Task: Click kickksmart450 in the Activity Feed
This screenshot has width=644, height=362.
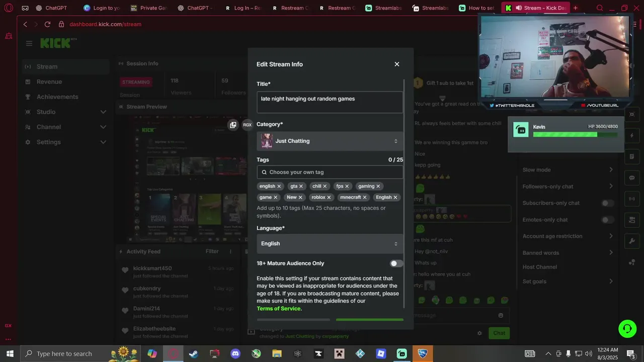Action: (152, 268)
